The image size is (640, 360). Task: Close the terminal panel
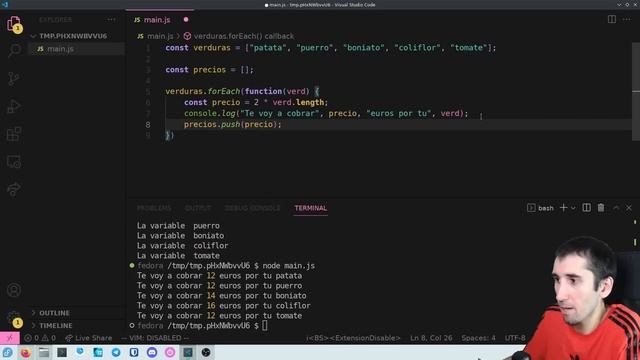coord(629,208)
